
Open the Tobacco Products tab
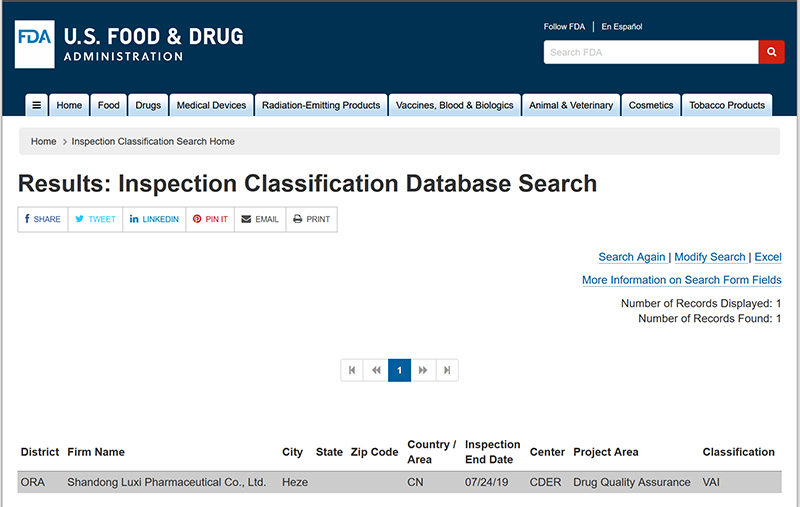point(727,105)
